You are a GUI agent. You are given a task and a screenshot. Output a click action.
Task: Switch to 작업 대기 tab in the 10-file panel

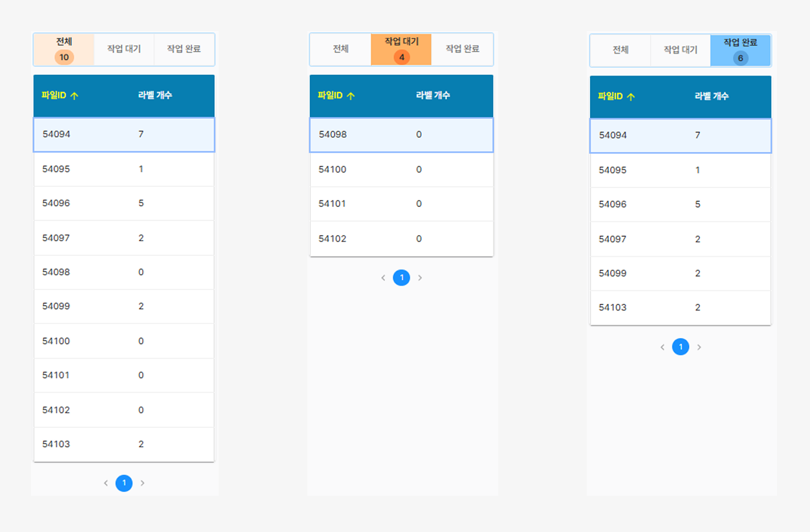124,49
